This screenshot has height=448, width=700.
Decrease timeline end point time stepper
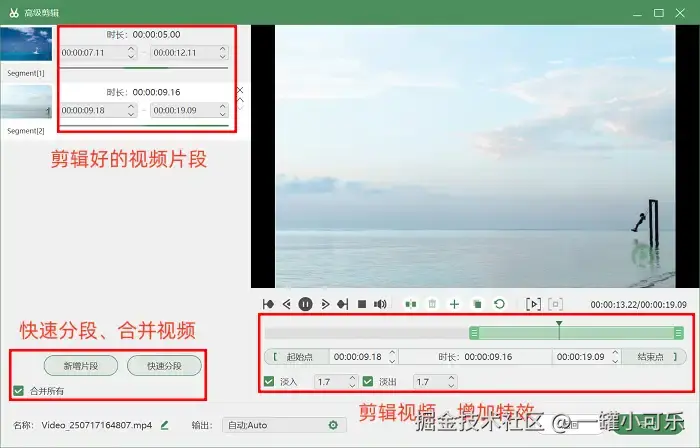615,361
